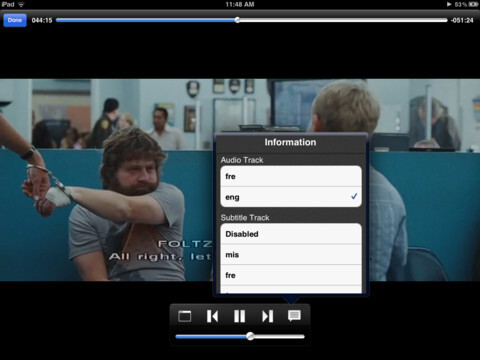Viewport: 480px width, 360px height.
Task: Skip to previous track icon
Action: 212,316
